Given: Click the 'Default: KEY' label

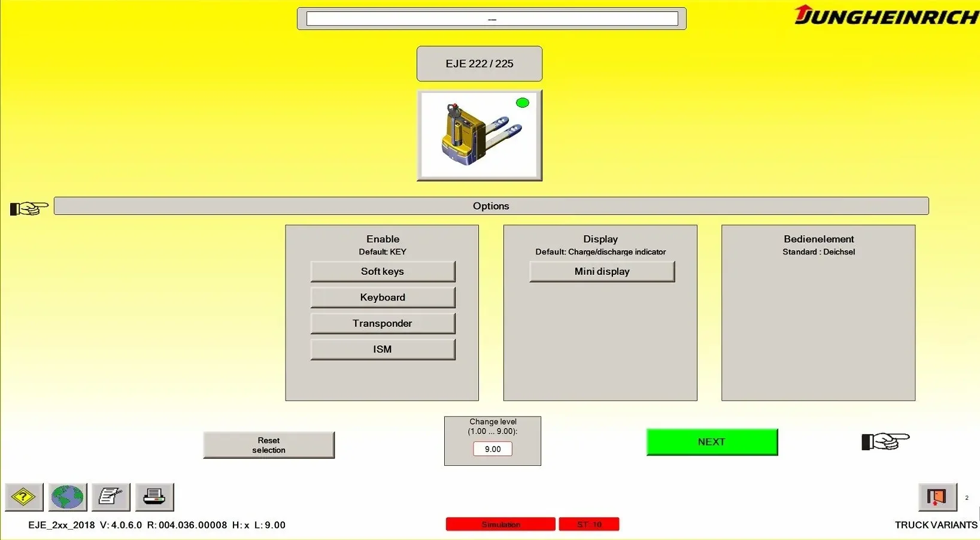Looking at the screenshot, I should click(x=383, y=252).
